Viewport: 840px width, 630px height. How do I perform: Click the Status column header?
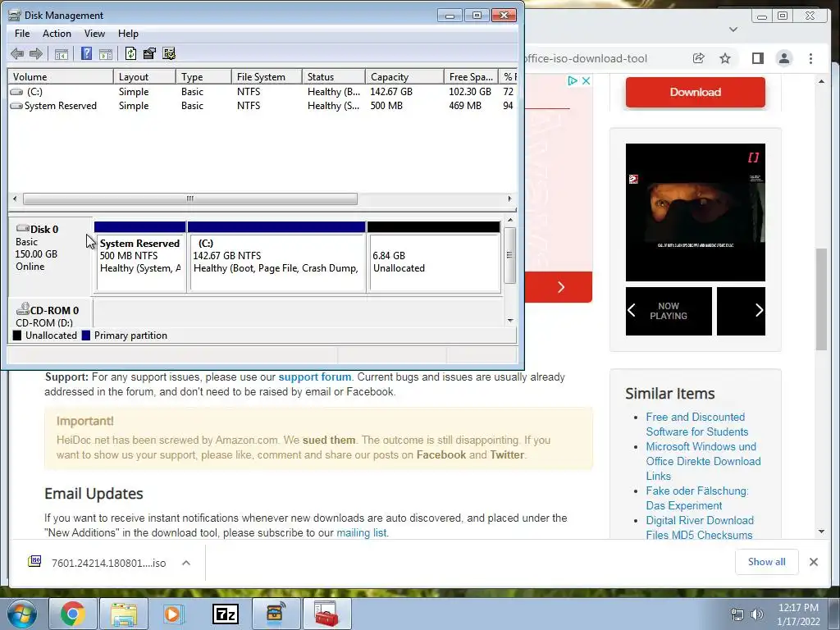tap(333, 76)
